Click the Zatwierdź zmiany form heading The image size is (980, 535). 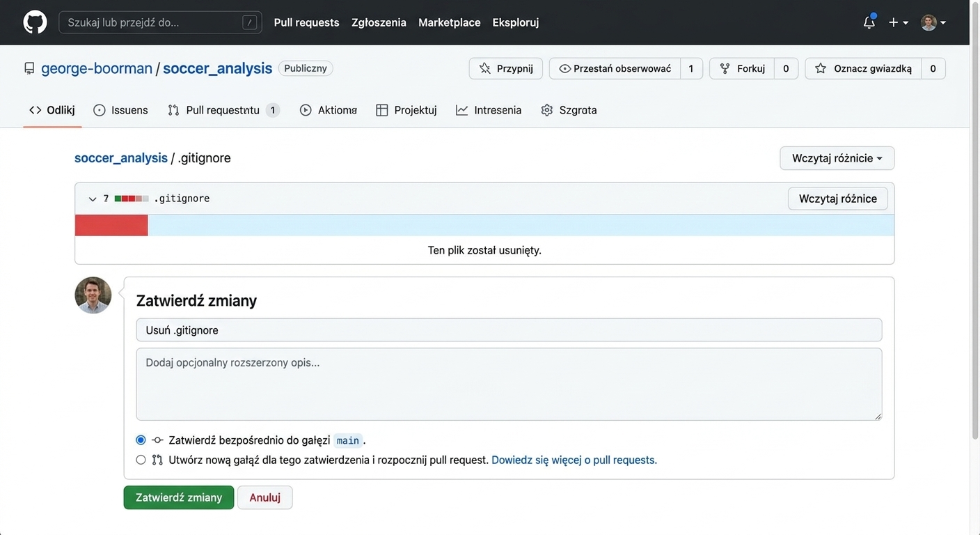click(196, 300)
